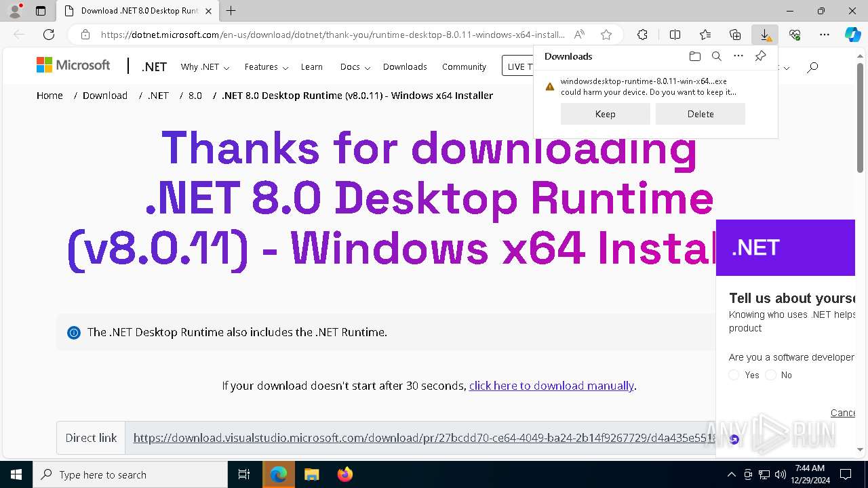Open Copilot sidebar icon
Screen dimensions: 868x488
pos(852,35)
